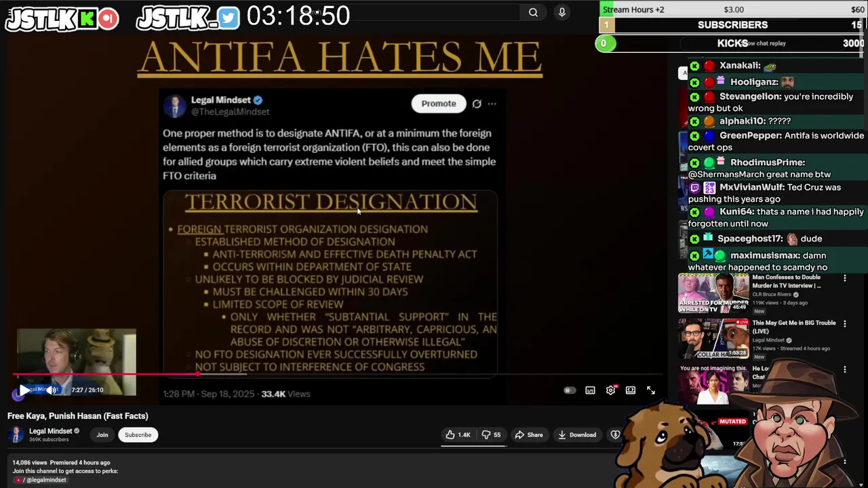Click 'This May Get Me in BIG Trouble' title

point(794,327)
